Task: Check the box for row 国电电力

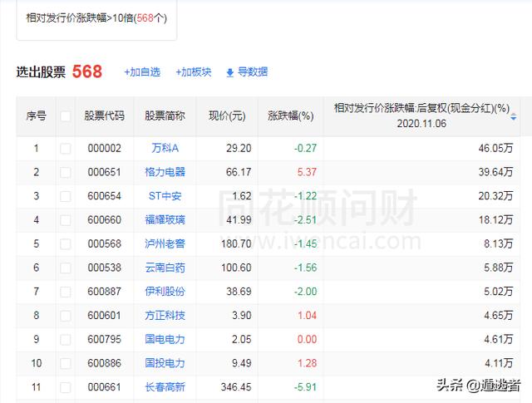Action: tap(65, 340)
